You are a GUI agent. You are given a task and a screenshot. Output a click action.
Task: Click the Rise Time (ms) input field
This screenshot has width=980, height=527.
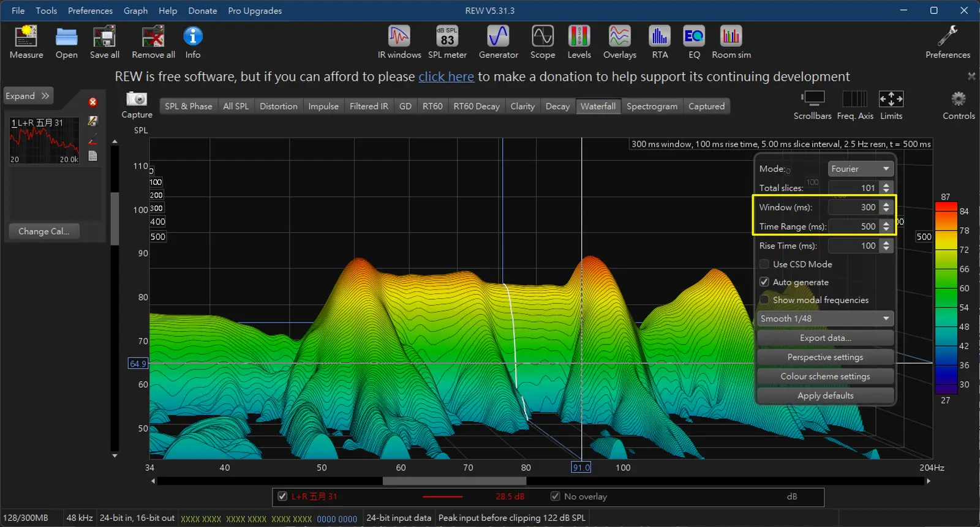[854, 245]
